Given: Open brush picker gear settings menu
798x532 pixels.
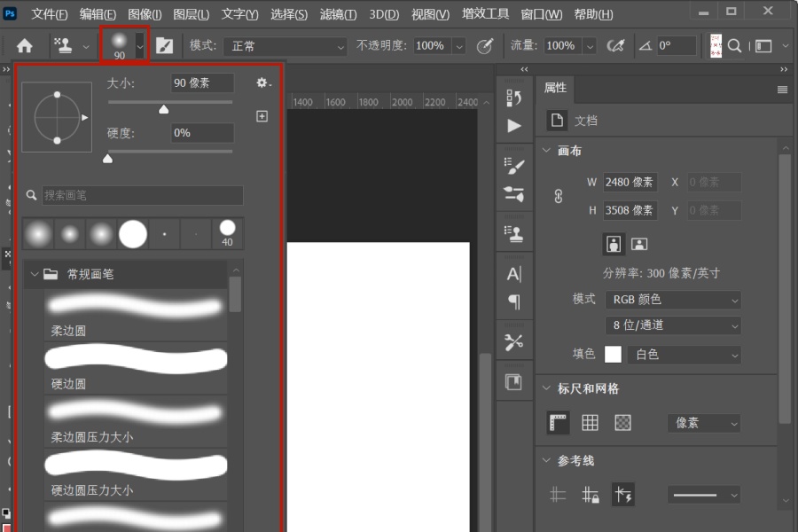Looking at the screenshot, I should tap(262, 83).
